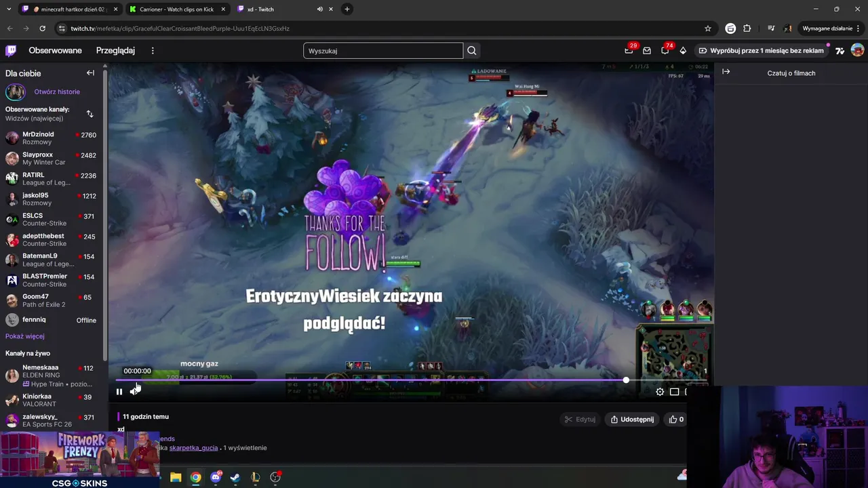Viewport: 868px width, 488px height.
Task: Open ESLCS channel in sidebar
Action: coord(52,220)
